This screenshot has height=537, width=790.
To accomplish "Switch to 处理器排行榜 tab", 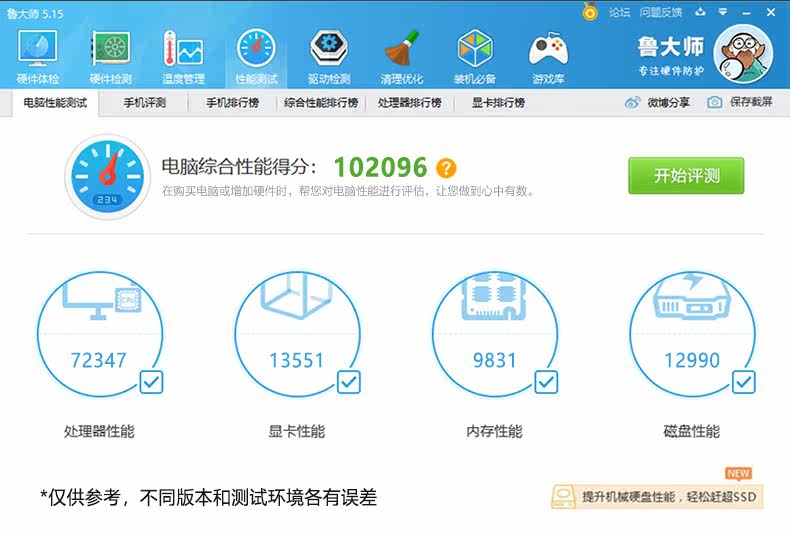I will 410,103.
